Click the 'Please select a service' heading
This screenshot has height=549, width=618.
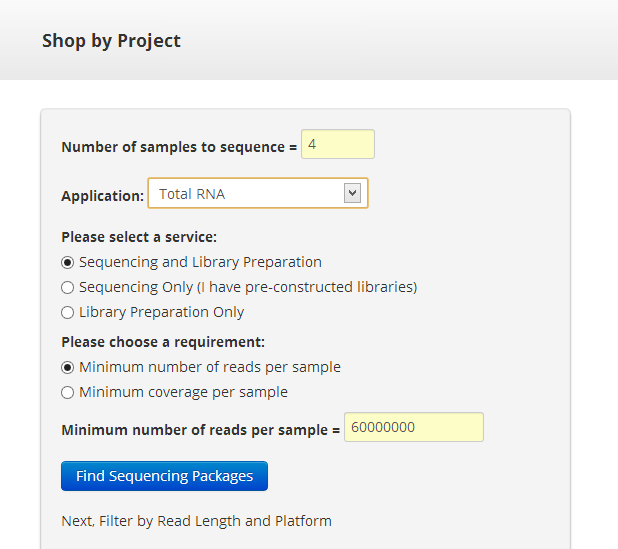point(139,237)
